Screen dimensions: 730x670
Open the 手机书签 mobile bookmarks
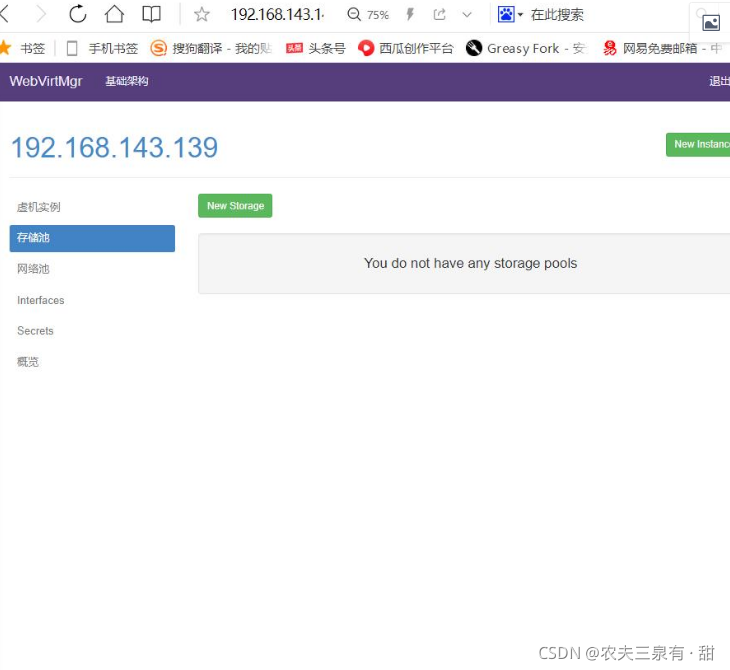pos(102,48)
